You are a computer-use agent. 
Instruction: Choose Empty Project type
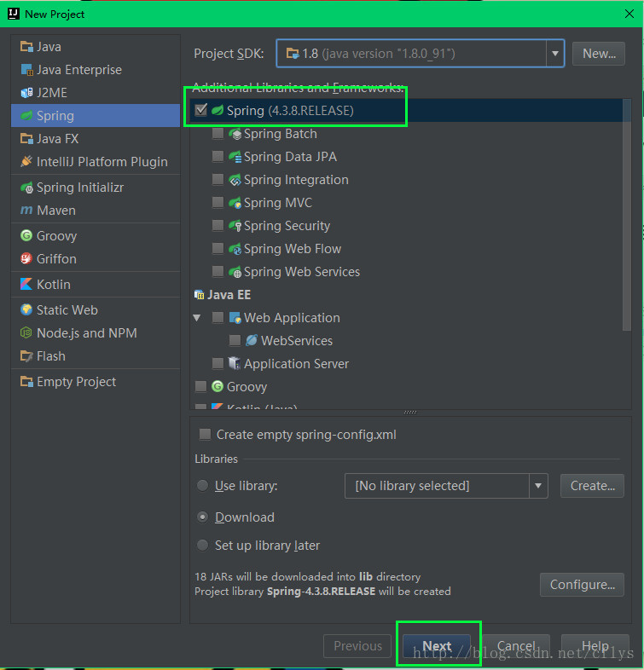point(96,382)
